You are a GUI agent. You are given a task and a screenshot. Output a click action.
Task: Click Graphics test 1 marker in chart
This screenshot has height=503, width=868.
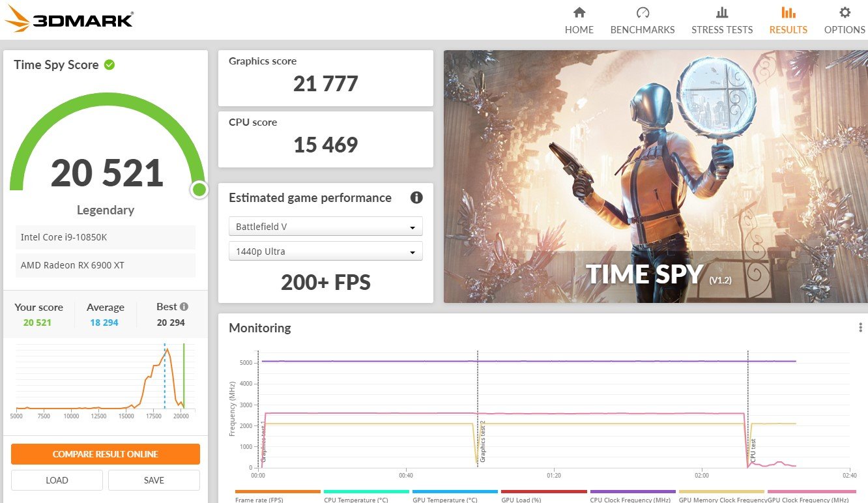264,442
